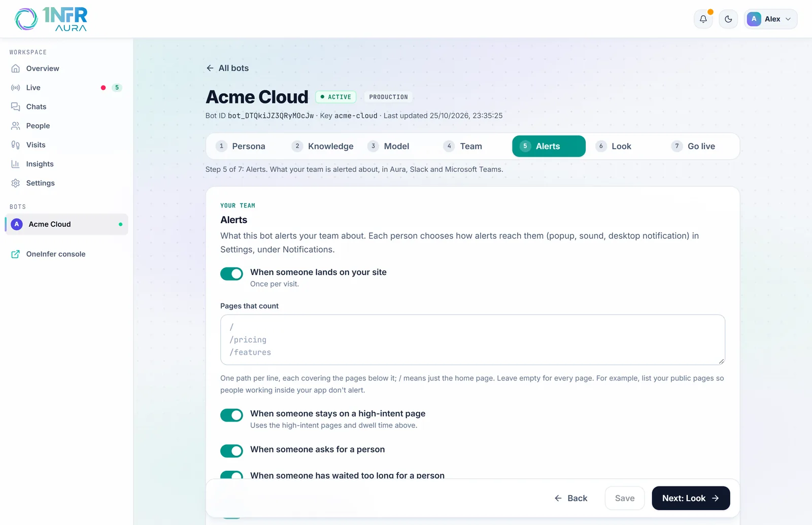Image resolution: width=812 pixels, height=525 pixels.
Task: Click the Alex avatar icon
Action: click(x=754, y=19)
